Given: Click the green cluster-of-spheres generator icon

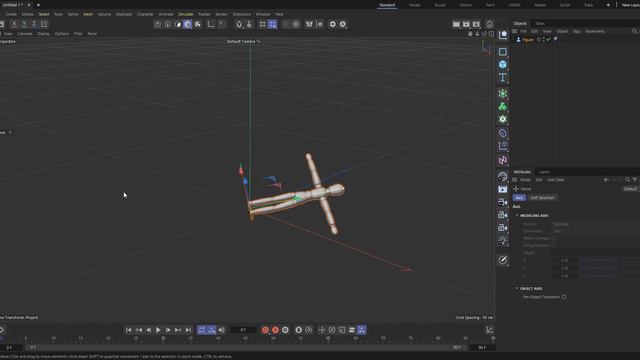Looking at the screenshot, I should tap(502, 107).
